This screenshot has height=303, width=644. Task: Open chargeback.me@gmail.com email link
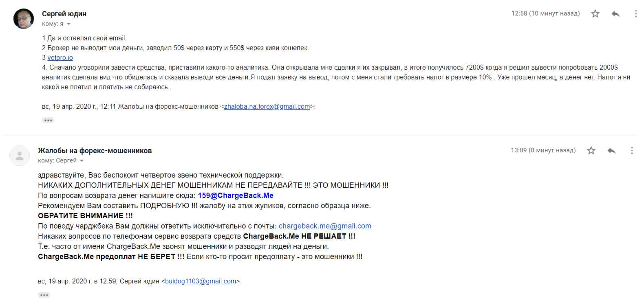click(325, 226)
